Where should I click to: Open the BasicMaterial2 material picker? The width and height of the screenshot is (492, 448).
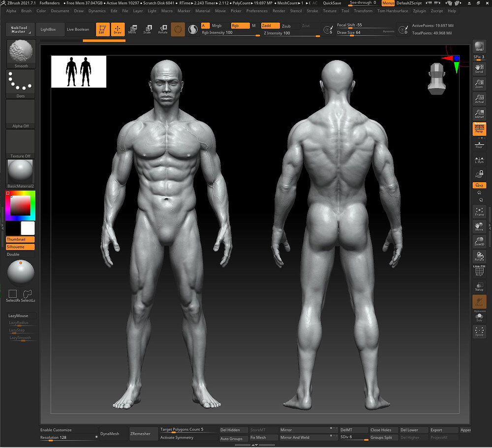[x=20, y=174]
